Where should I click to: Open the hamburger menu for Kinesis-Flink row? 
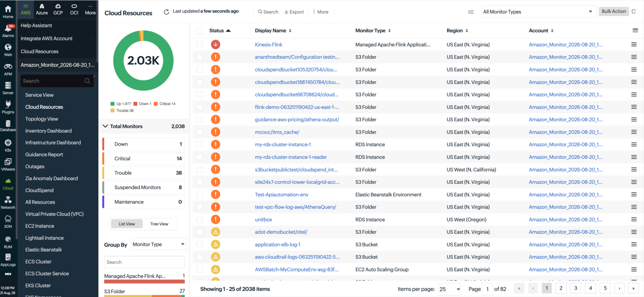click(634, 44)
